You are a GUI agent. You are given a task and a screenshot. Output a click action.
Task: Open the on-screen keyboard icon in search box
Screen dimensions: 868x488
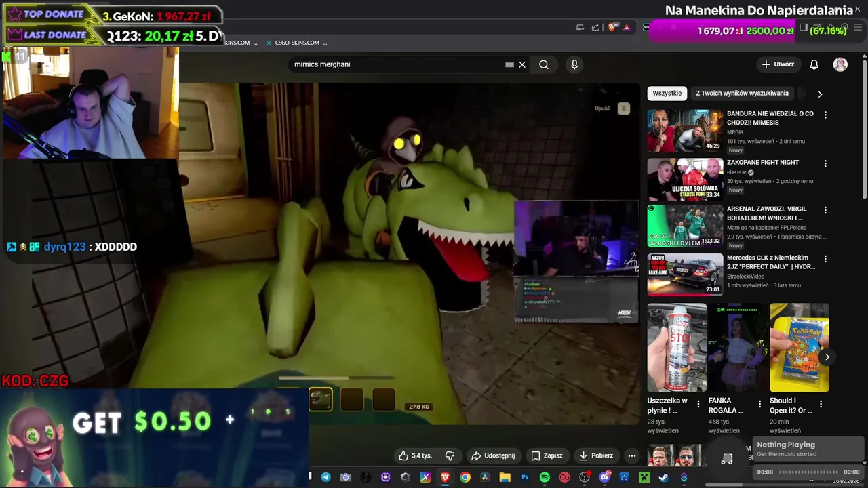509,64
